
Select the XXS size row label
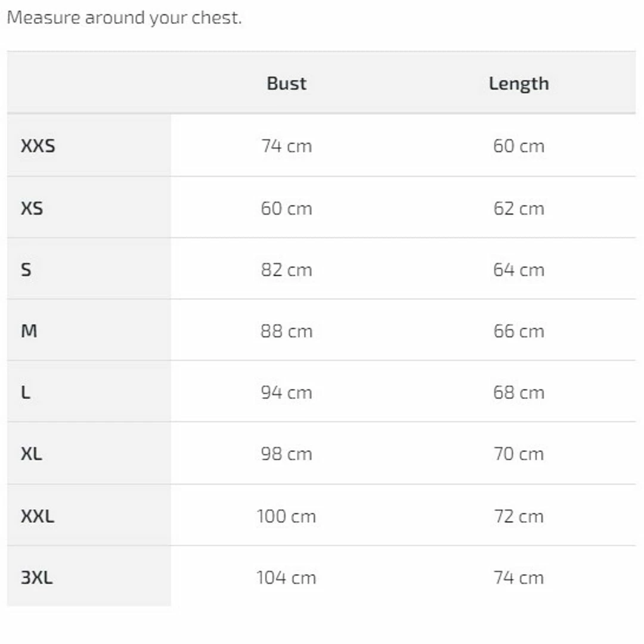[38, 146]
